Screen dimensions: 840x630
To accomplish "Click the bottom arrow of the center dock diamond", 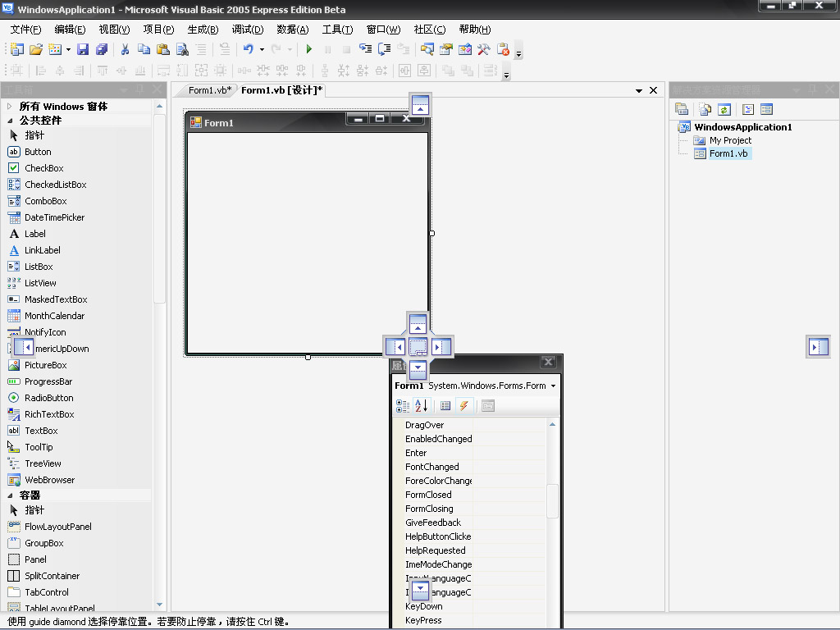I will [418, 370].
